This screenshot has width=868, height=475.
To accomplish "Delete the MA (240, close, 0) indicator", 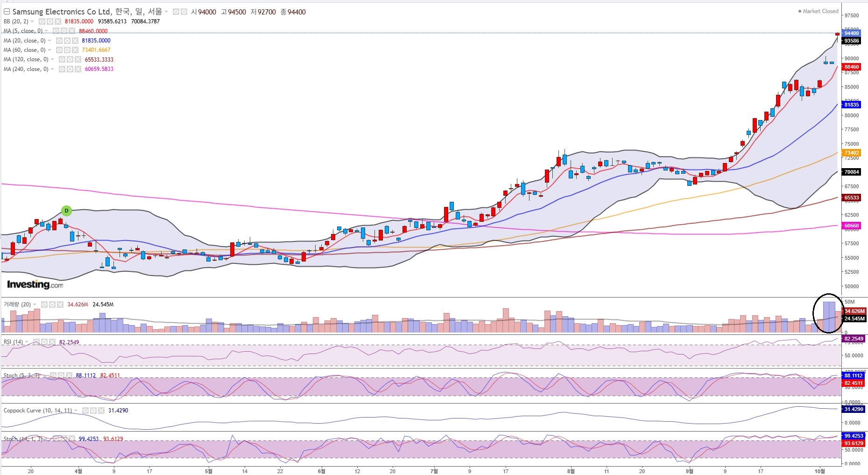I will pyautogui.click(x=78, y=69).
